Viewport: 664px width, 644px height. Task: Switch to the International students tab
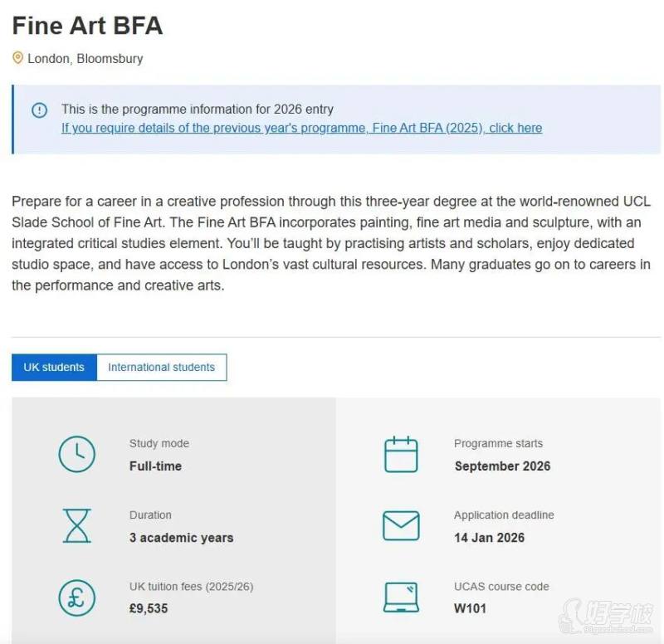tap(161, 368)
